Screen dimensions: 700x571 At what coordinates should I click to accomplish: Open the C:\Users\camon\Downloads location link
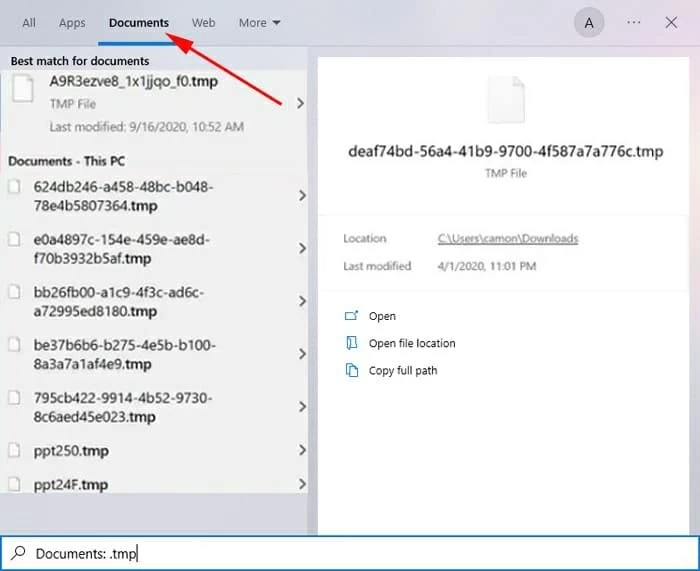click(x=508, y=239)
